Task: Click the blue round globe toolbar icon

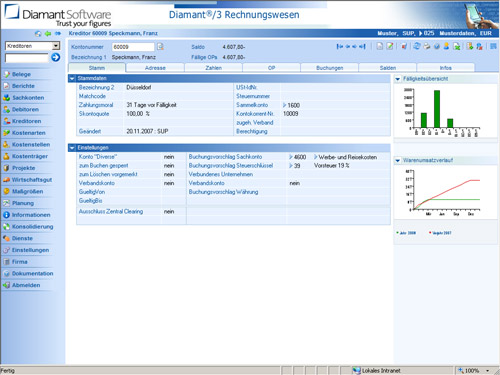Action: point(437,46)
